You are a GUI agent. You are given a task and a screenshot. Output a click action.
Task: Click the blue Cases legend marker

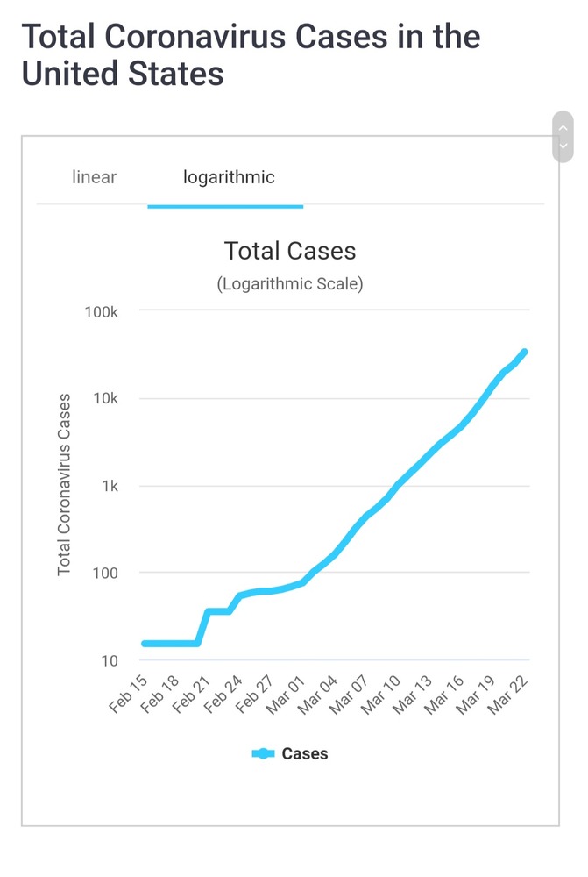(264, 753)
